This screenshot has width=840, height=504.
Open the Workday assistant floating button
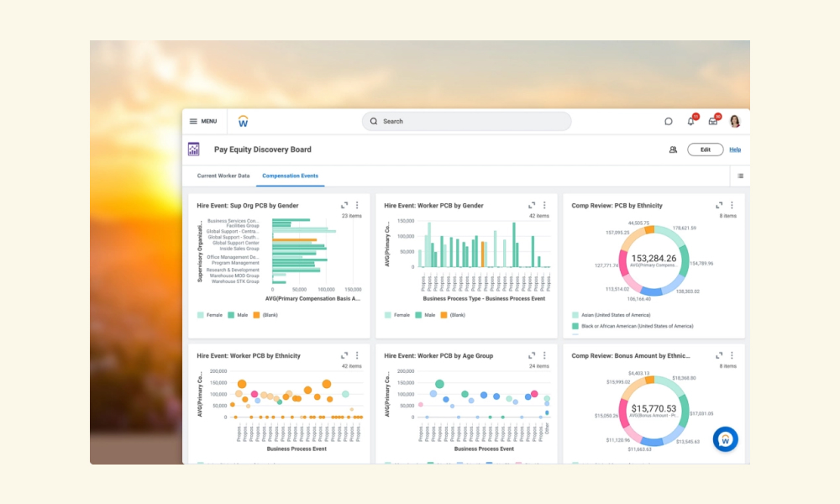click(x=726, y=439)
